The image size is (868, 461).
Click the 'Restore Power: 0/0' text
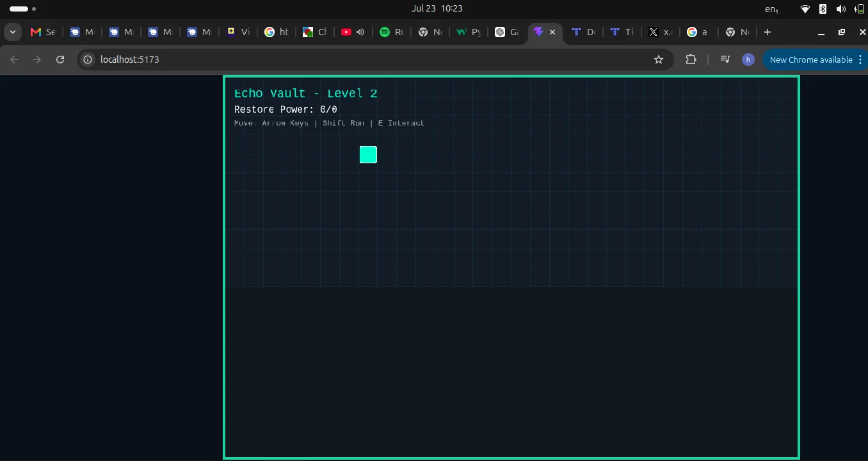pos(285,109)
